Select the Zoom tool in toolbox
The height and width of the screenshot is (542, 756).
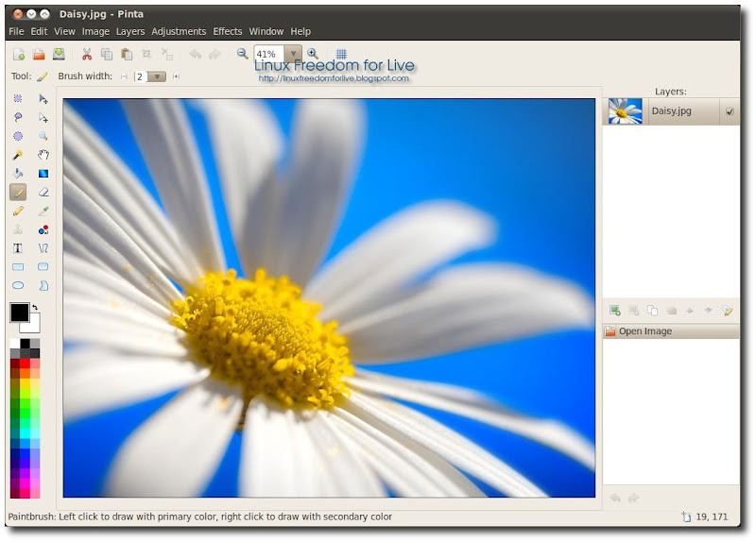pyautogui.click(x=43, y=136)
